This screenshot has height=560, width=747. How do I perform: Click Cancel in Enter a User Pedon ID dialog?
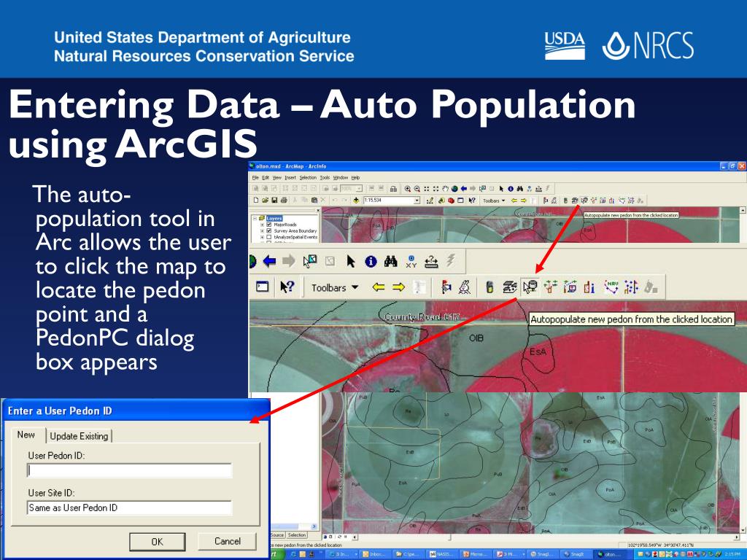228,541
